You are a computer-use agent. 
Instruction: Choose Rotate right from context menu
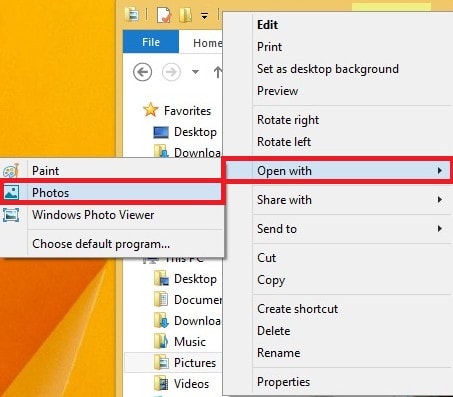(x=288, y=120)
